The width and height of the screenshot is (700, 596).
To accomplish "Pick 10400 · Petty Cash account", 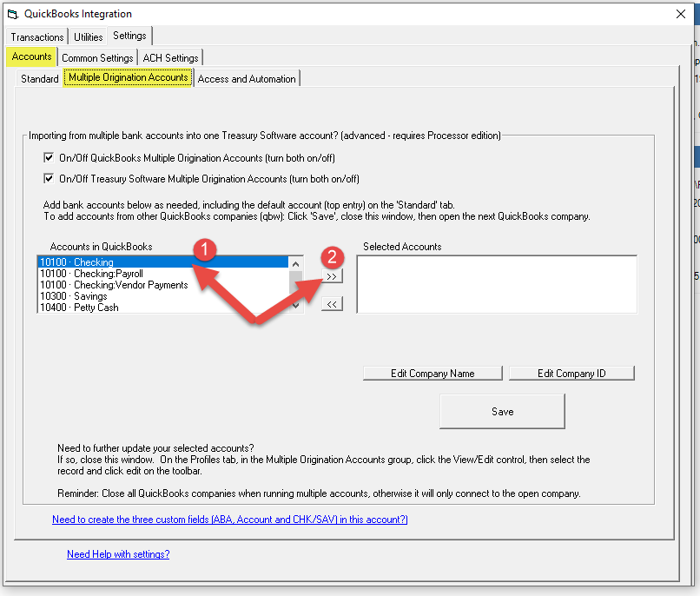I will click(x=163, y=308).
